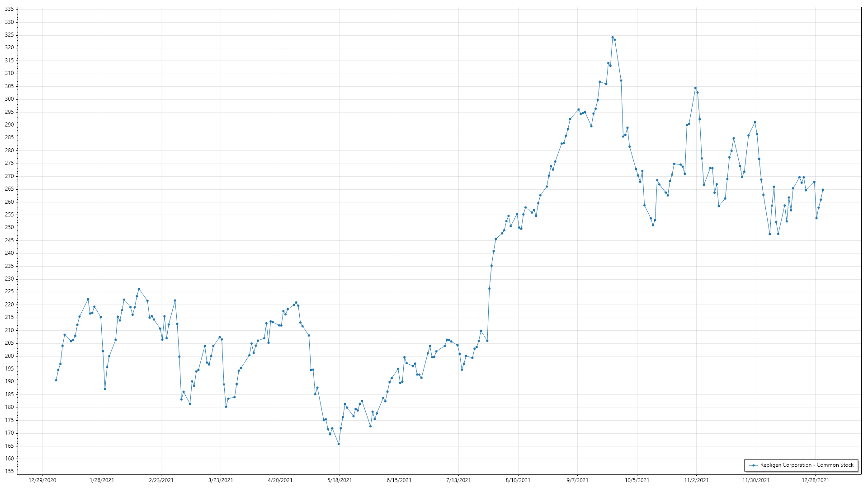Select the 3/23/2021 x-axis date label
This screenshot has width=868, height=488.
click(x=221, y=480)
